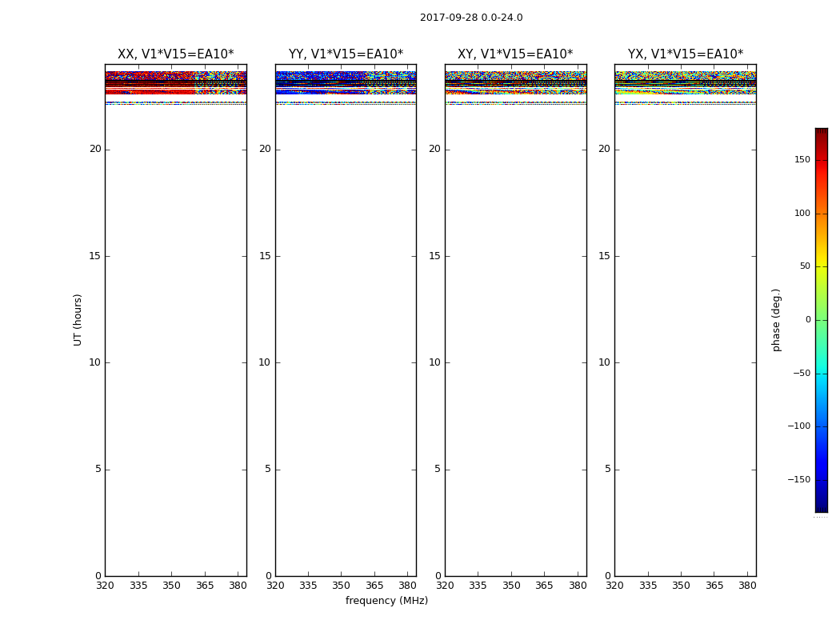
Task: Click the colorbar tick label "0"
Action: [808, 320]
